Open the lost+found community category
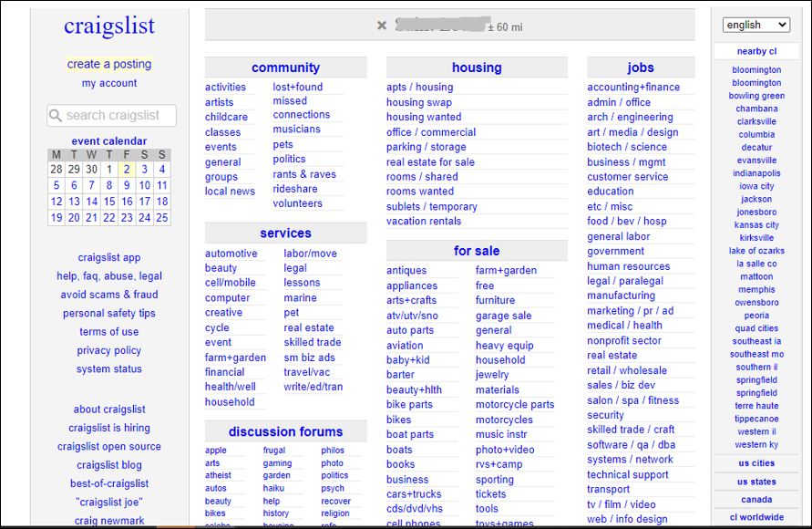This screenshot has height=529, width=812. click(298, 87)
